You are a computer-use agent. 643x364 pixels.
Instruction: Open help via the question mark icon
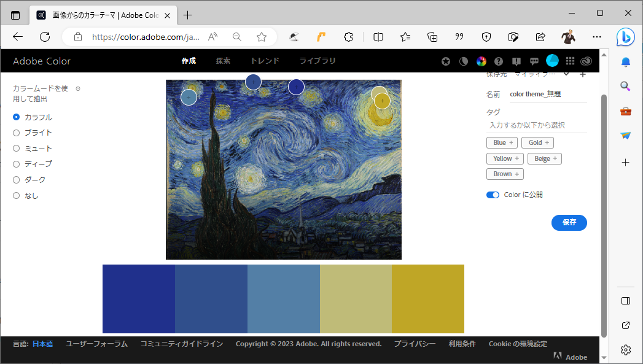point(498,61)
